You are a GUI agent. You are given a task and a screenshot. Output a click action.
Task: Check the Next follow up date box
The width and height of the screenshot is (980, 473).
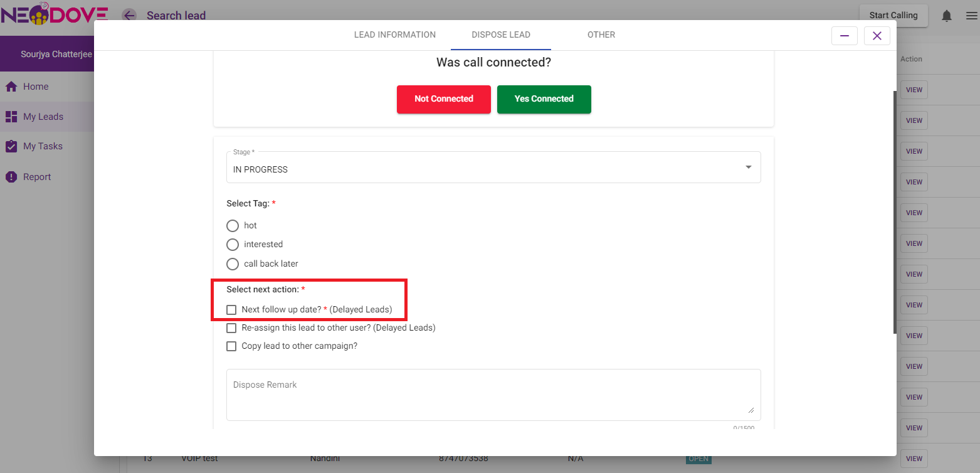[231, 310]
